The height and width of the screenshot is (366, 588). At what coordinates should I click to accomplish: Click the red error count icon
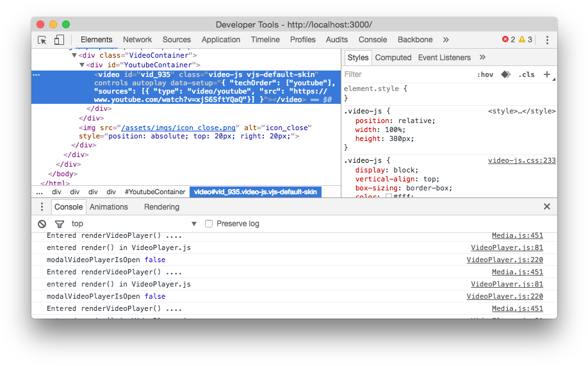(505, 39)
